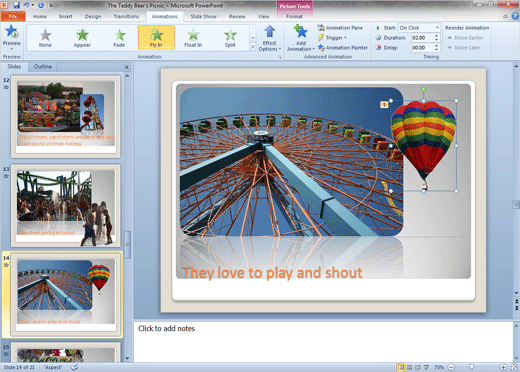The width and height of the screenshot is (520, 372).
Task: Apply the Fade animation effect
Action: coord(119,38)
